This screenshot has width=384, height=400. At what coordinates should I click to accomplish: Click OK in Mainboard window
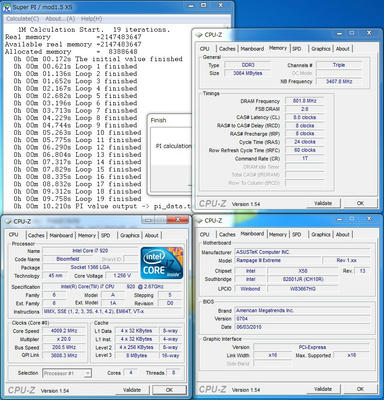click(x=360, y=389)
